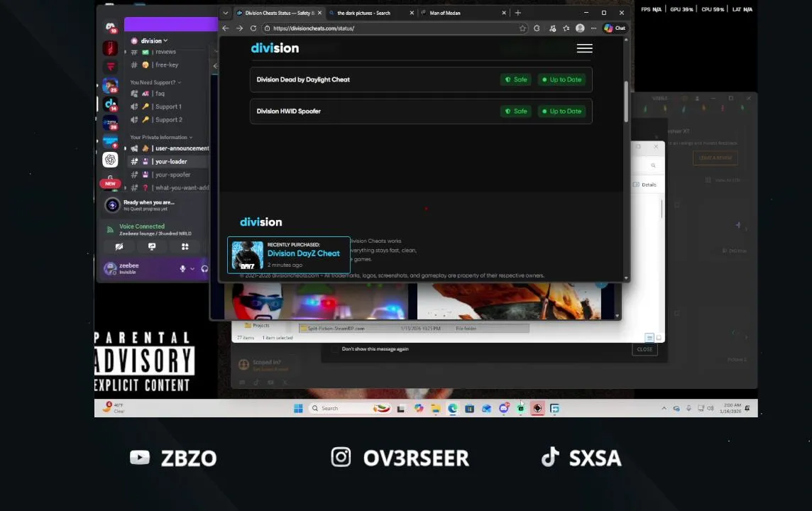This screenshot has width=812, height=511.
Task: Toggle Discord camera in voice panel
Action: point(119,247)
